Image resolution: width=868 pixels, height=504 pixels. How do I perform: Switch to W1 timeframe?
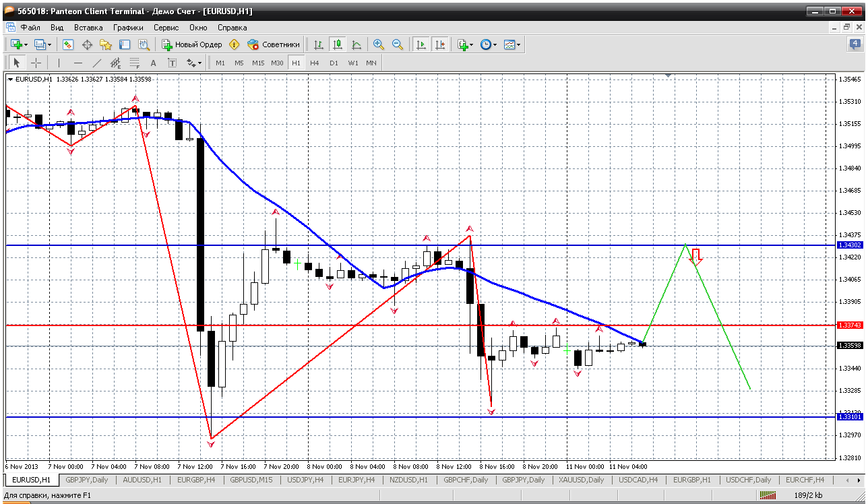click(x=353, y=63)
